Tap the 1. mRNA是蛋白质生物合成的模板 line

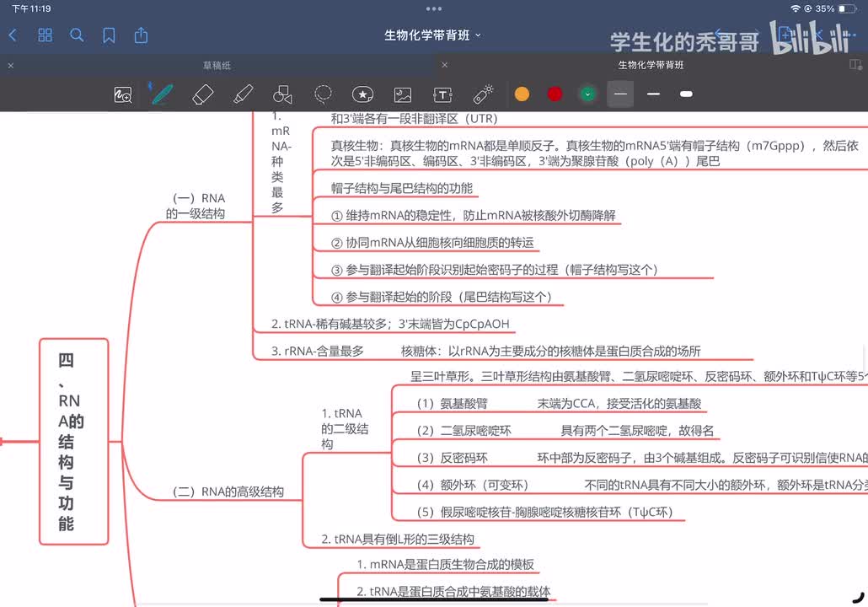click(446, 564)
